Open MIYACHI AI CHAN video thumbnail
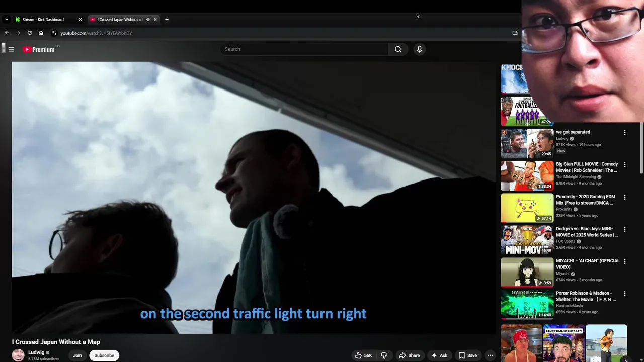The height and width of the screenshot is (362, 644). coord(527,272)
